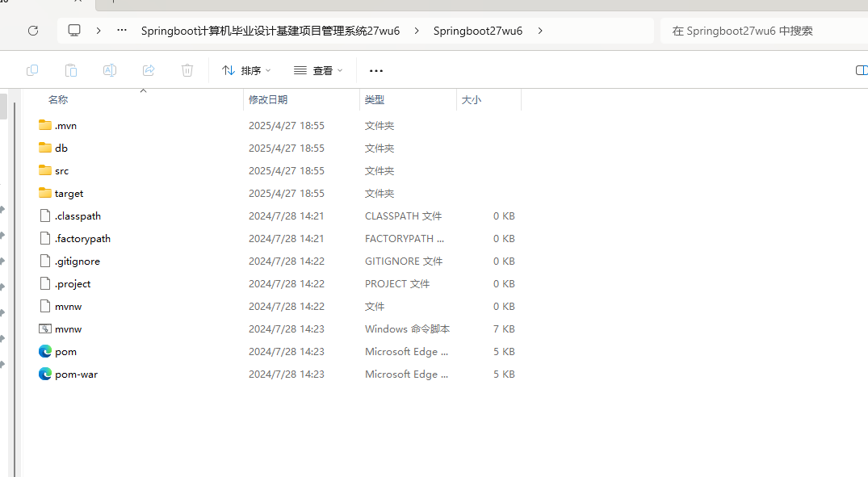Image resolution: width=868 pixels, height=477 pixels.
Task: Click the Refresh icon next to the address bar
Action: (x=32, y=31)
